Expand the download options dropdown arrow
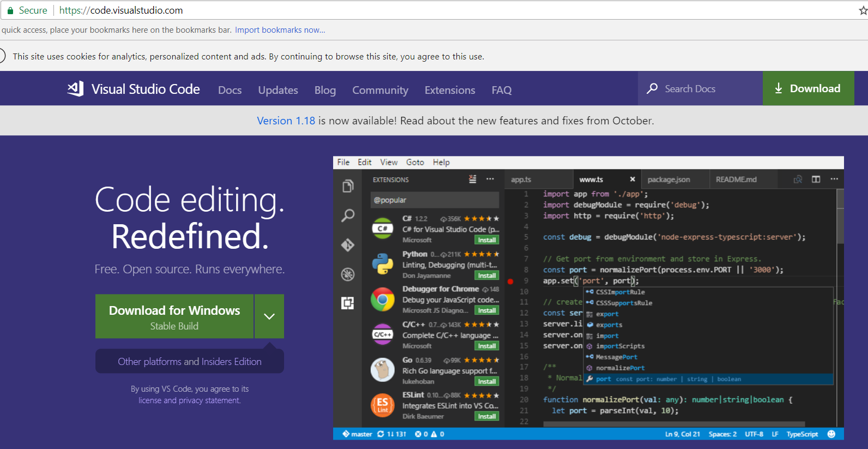Viewport: 868px width, 449px height. [x=269, y=316]
